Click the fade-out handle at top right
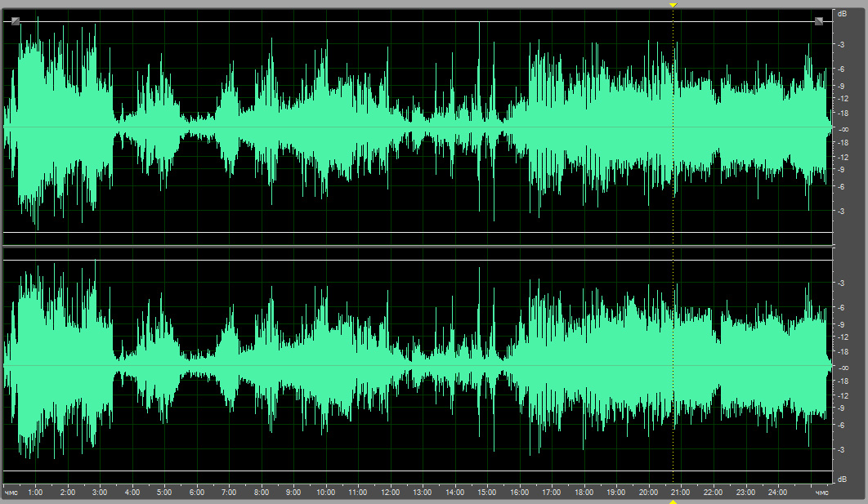The image size is (868, 504). tap(819, 21)
